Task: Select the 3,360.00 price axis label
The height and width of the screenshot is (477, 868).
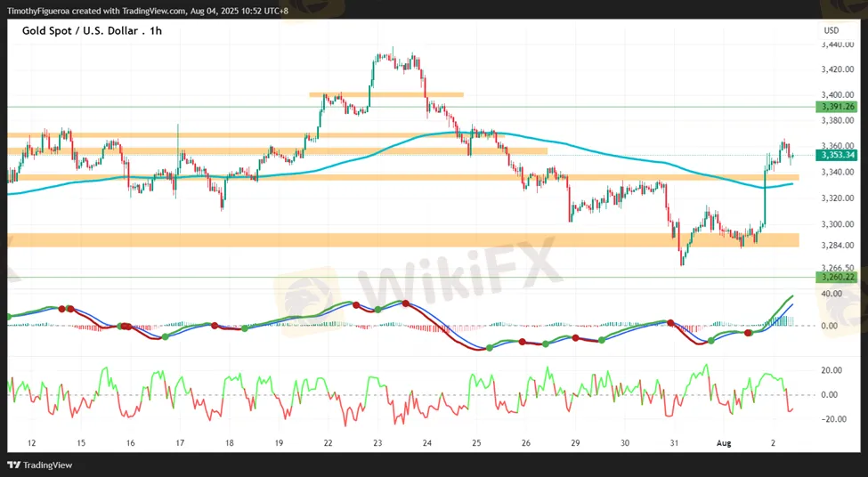Action: 838,146
